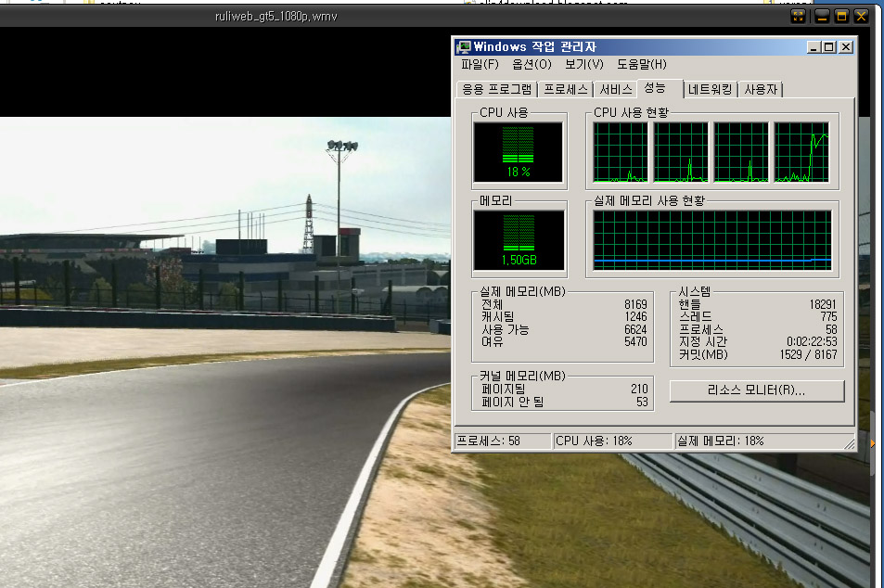
Task: Click the first CPU core history graph
Action: (x=621, y=152)
